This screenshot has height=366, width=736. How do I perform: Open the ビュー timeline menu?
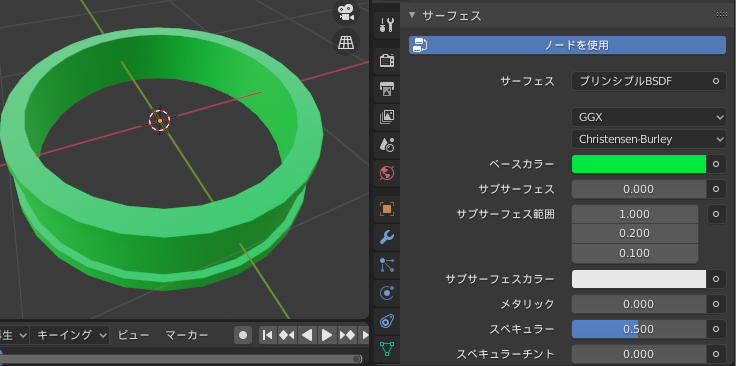pyautogui.click(x=133, y=335)
